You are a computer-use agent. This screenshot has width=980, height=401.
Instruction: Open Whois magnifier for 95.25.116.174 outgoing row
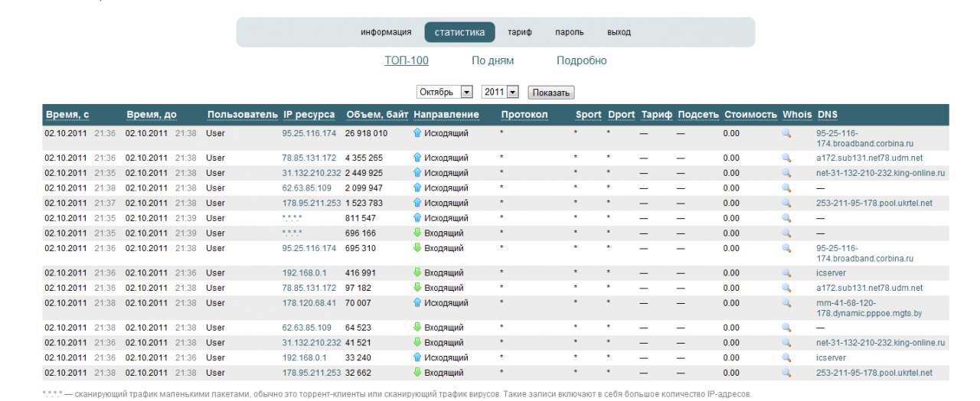786,133
